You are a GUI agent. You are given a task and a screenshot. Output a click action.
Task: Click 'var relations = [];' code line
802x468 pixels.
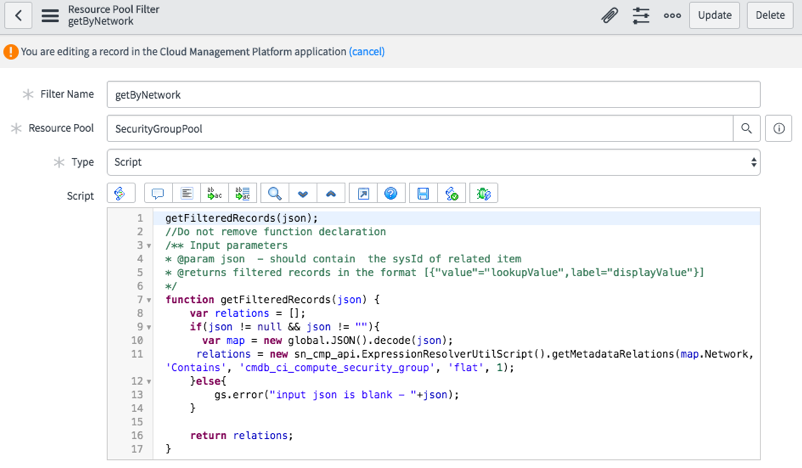pyautogui.click(x=248, y=313)
